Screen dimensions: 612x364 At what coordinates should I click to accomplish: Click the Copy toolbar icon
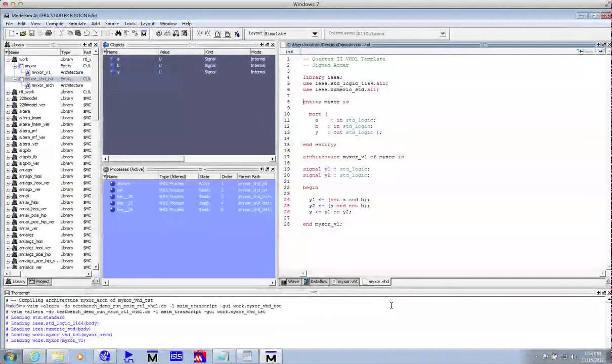click(x=70, y=33)
